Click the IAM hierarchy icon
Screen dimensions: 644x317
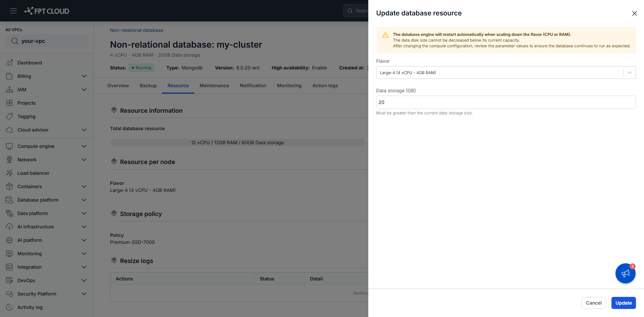[9, 90]
